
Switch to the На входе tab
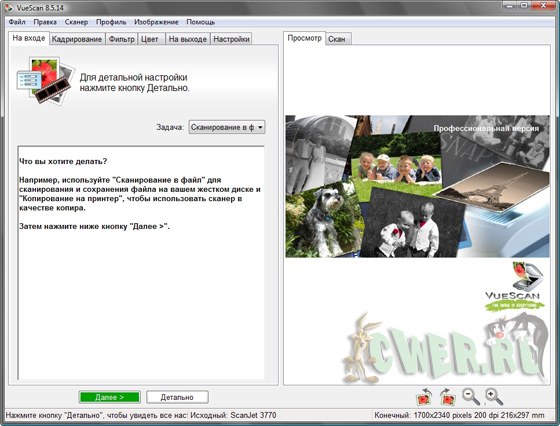pyautogui.click(x=29, y=38)
